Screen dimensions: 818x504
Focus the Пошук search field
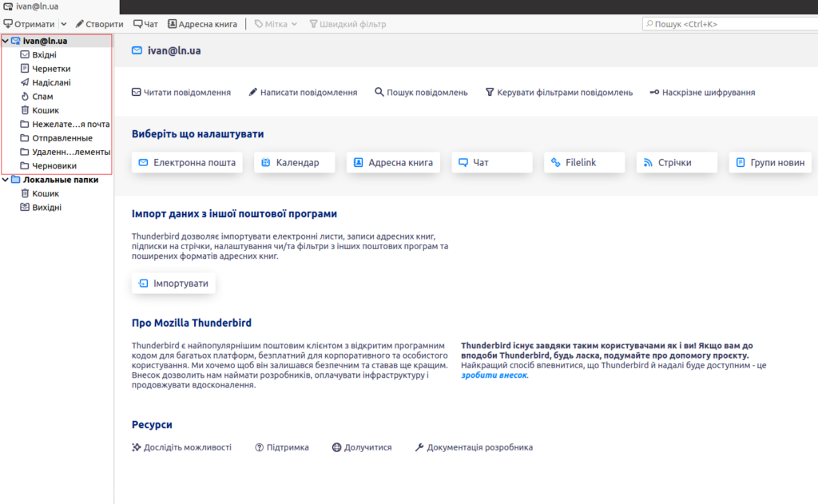coord(730,24)
